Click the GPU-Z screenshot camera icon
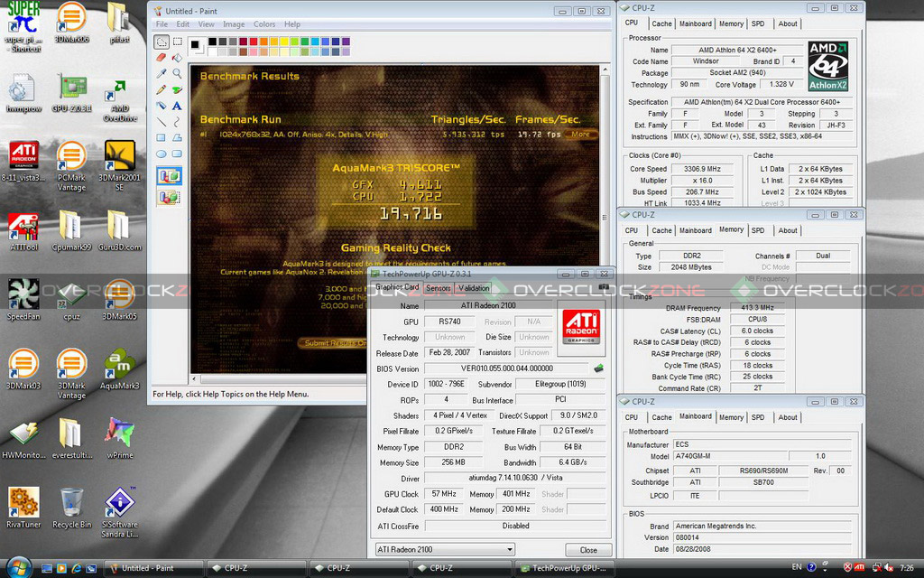Image resolution: width=924 pixels, height=578 pixels. coord(604,287)
